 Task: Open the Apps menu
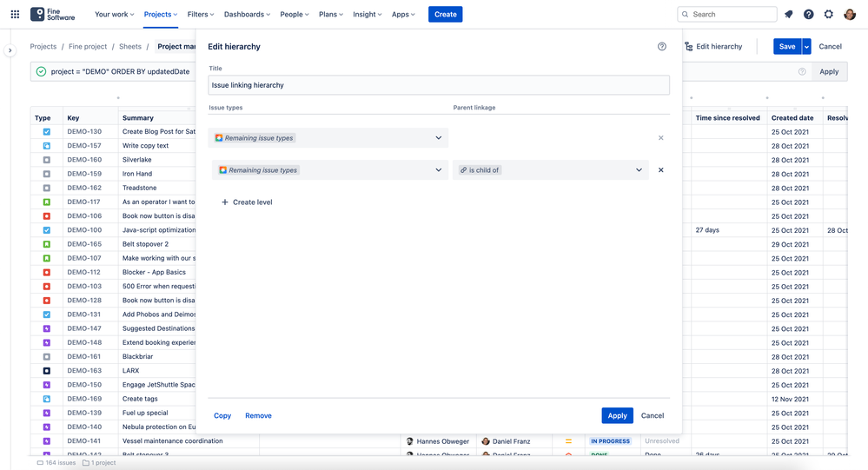click(403, 15)
